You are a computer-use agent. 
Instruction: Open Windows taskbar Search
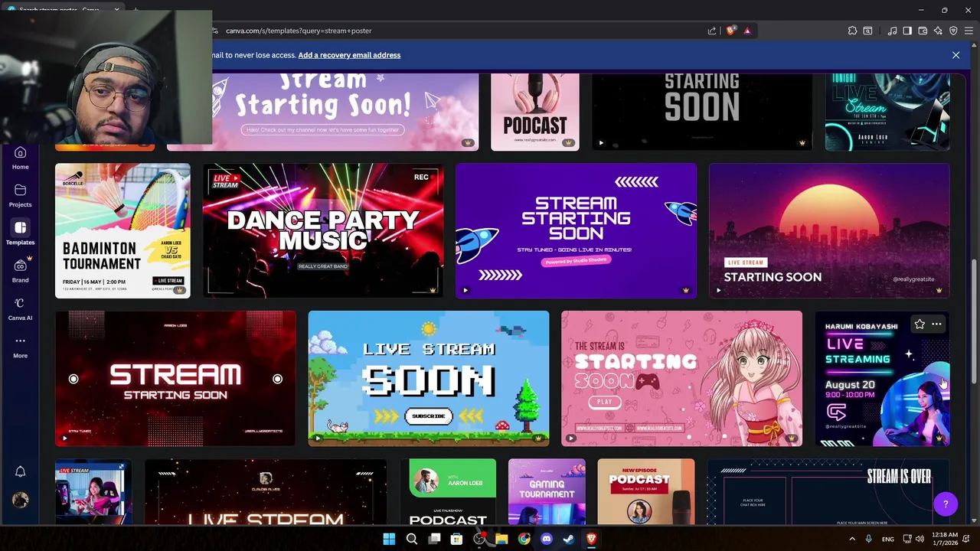[x=412, y=539]
